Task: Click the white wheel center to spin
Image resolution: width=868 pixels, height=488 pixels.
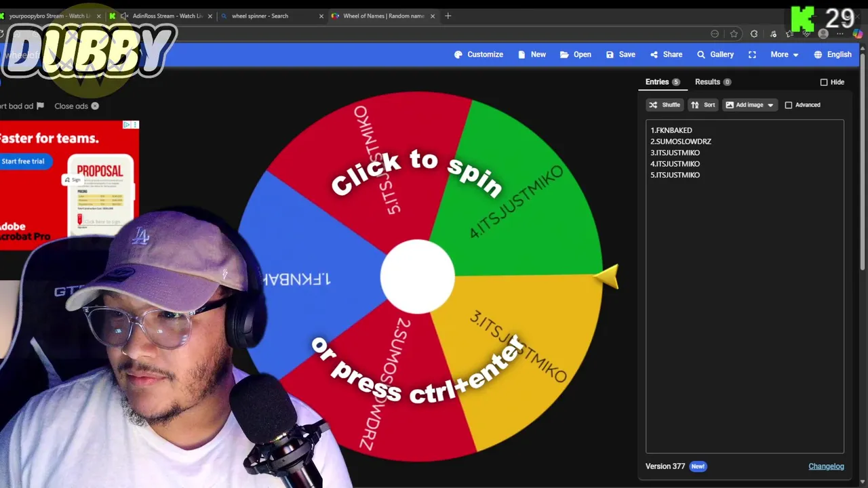Action: (417, 277)
